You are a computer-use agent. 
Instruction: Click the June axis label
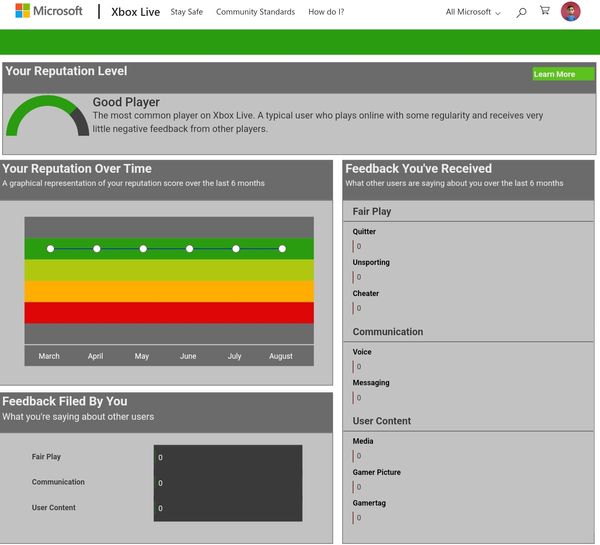coord(188,356)
